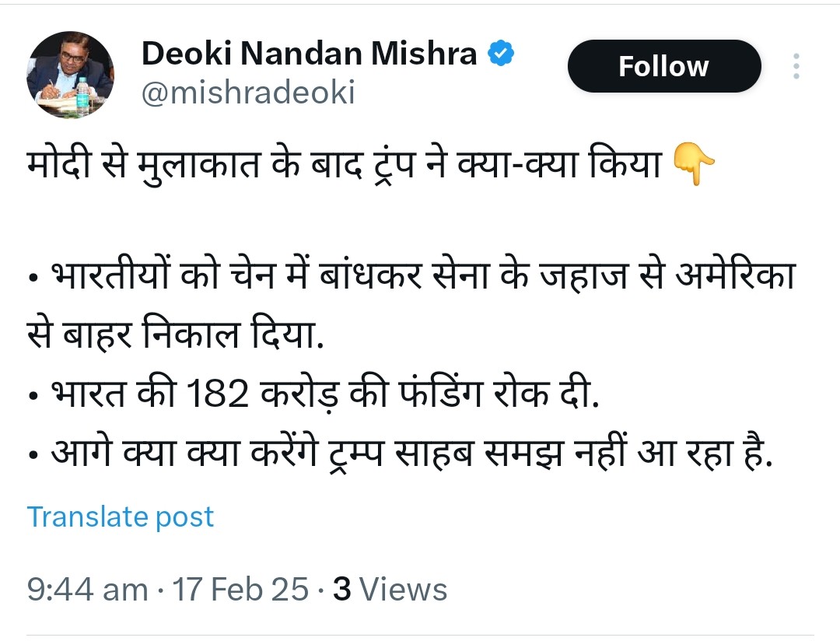Click the number 3 in the views count
This screenshot has width=840, height=641.
[341, 589]
